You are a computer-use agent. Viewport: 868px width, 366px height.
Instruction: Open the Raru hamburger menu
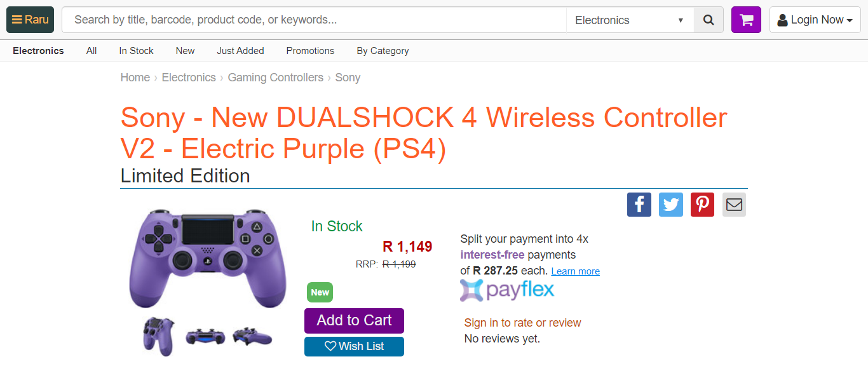tap(30, 20)
